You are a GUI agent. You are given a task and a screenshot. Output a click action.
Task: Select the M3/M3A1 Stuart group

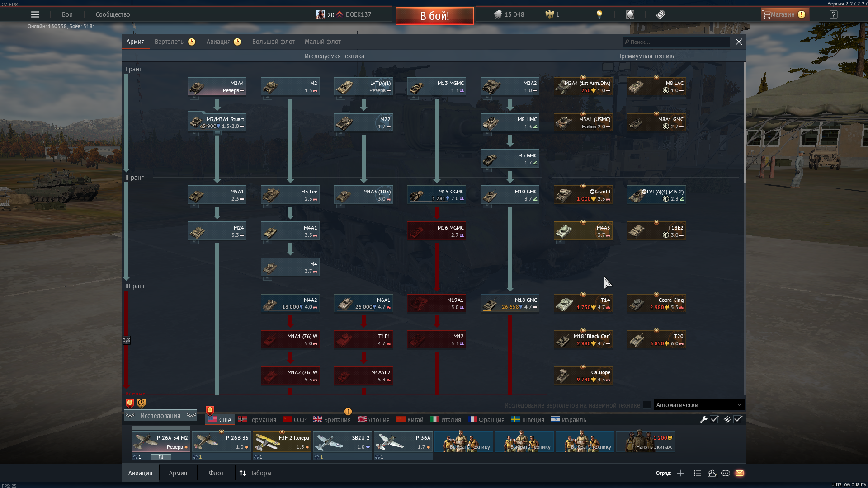217,122
